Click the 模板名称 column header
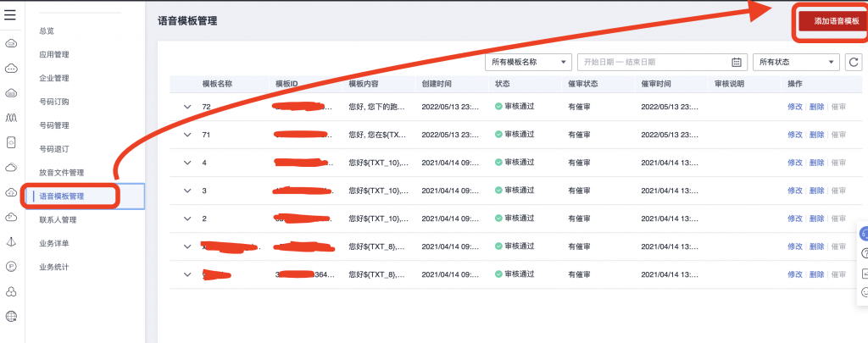Viewport: 868px width, 343px height. tap(217, 84)
